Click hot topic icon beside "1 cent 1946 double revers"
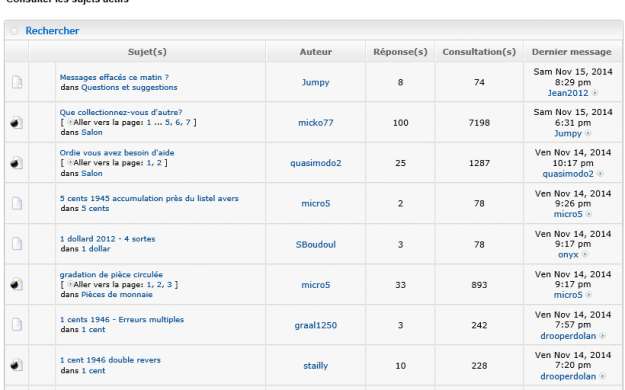Viewport: 625px width, 390px height. [16, 365]
